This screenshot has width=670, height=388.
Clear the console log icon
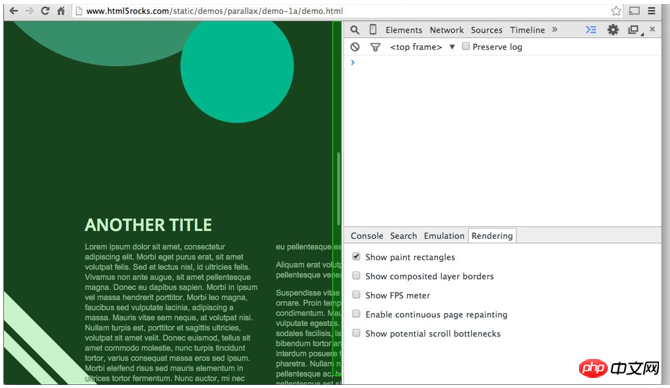[x=355, y=47]
